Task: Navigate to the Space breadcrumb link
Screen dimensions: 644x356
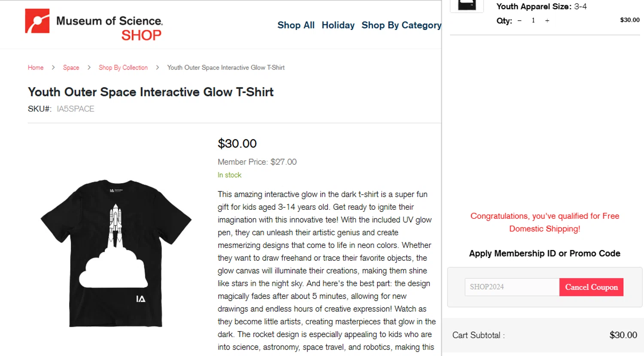Action: 71,68
